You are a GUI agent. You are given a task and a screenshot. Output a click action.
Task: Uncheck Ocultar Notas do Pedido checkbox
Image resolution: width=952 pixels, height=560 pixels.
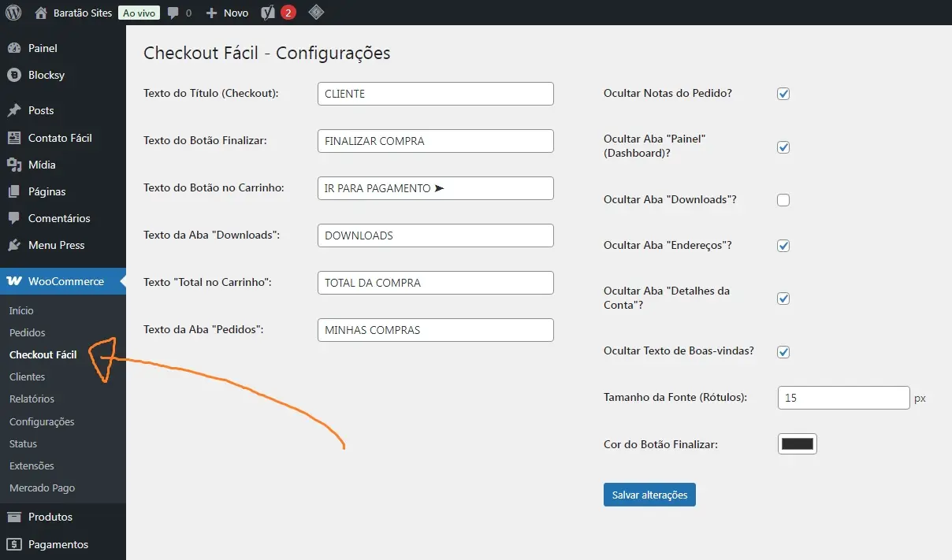(783, 94)
